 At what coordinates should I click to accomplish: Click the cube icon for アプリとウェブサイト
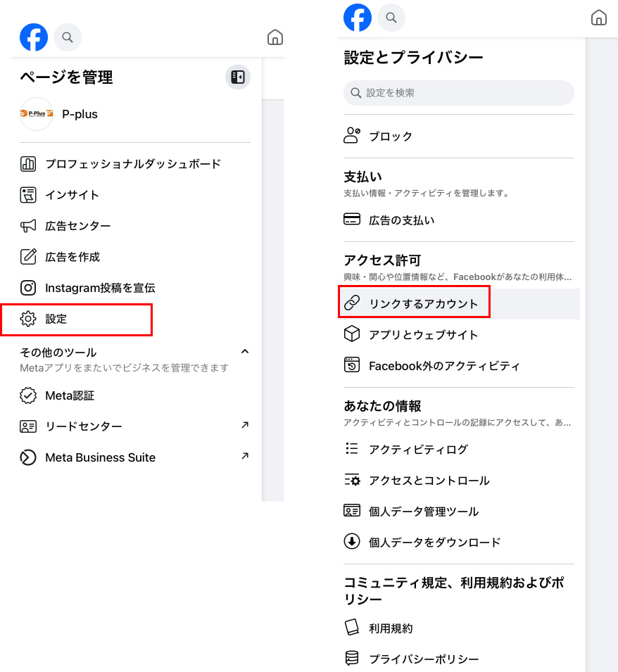click(x=352, y=334)
